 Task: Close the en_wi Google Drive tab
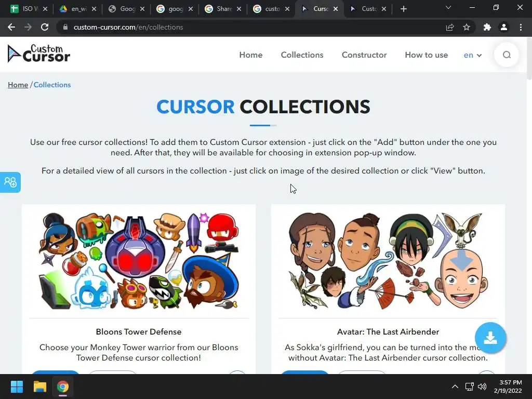94,9
